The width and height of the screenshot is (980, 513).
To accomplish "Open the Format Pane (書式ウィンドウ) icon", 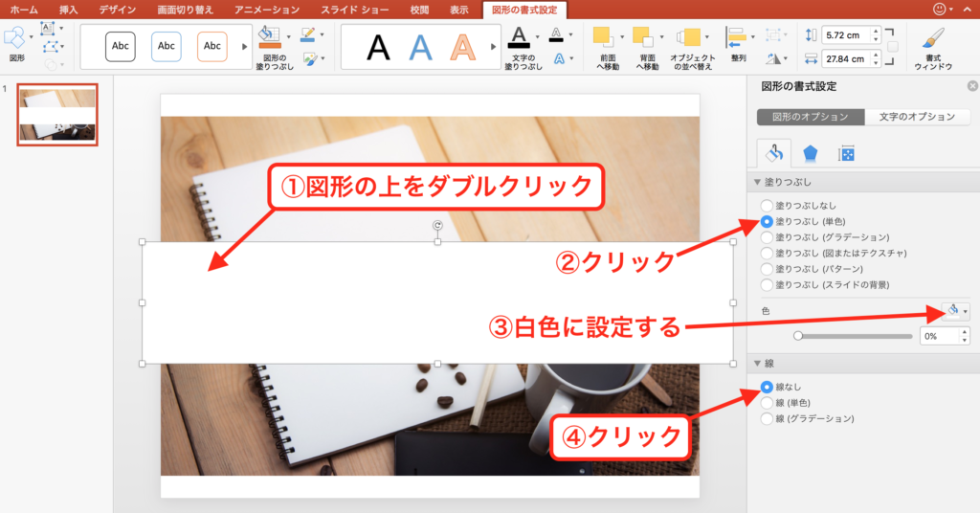I will tap(931, 39).
